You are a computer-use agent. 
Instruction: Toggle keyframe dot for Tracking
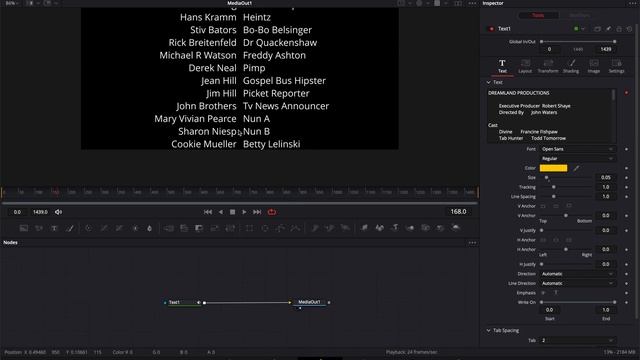click(x=627, y=187)
